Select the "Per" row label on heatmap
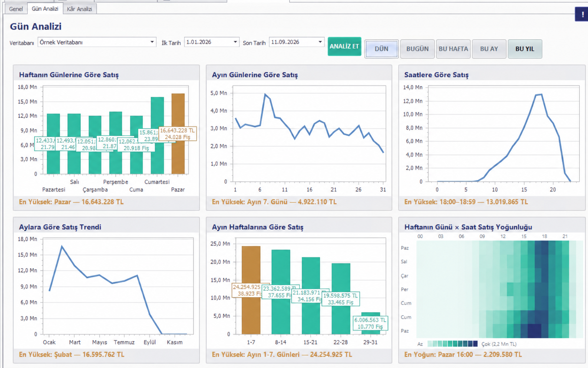Viewport: 588px width, 368px height. pos(404,289)
